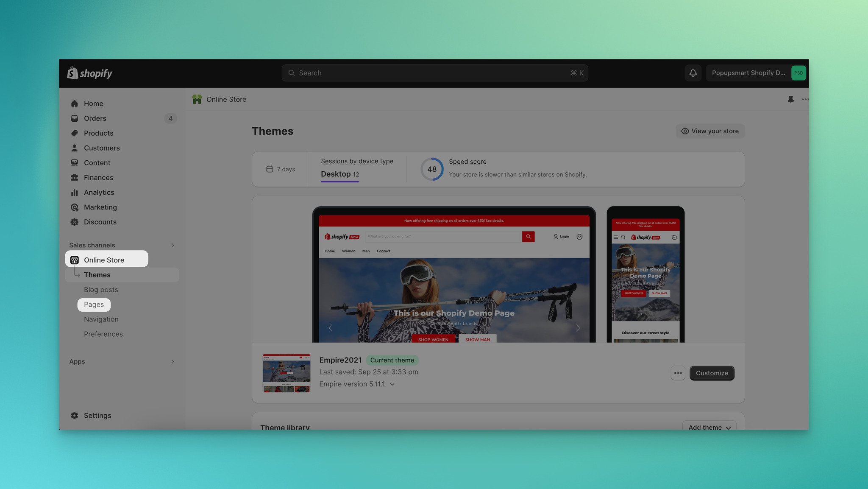Open the Add theme dropdown
The height and width of the screenshot is (489, 868).
coord(709,425)
